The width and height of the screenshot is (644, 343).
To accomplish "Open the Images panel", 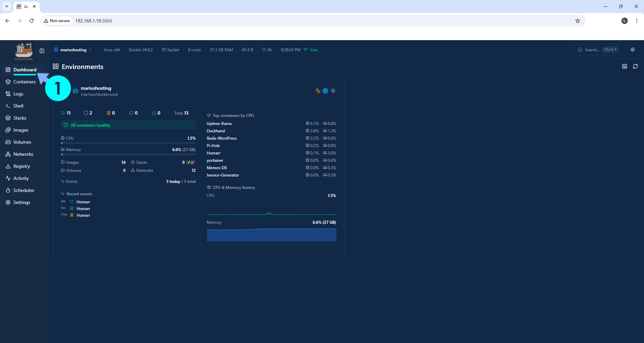I will click(x=20, y=130).
